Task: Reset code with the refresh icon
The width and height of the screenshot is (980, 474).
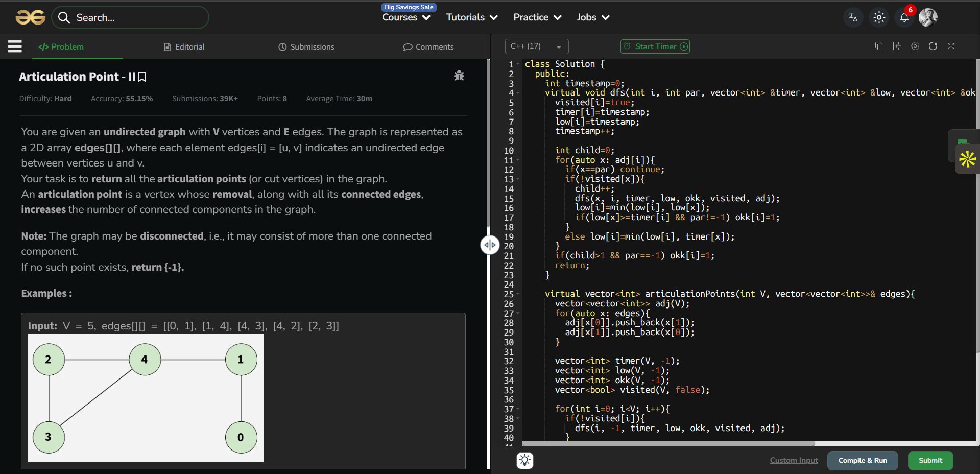Action: 933,46
